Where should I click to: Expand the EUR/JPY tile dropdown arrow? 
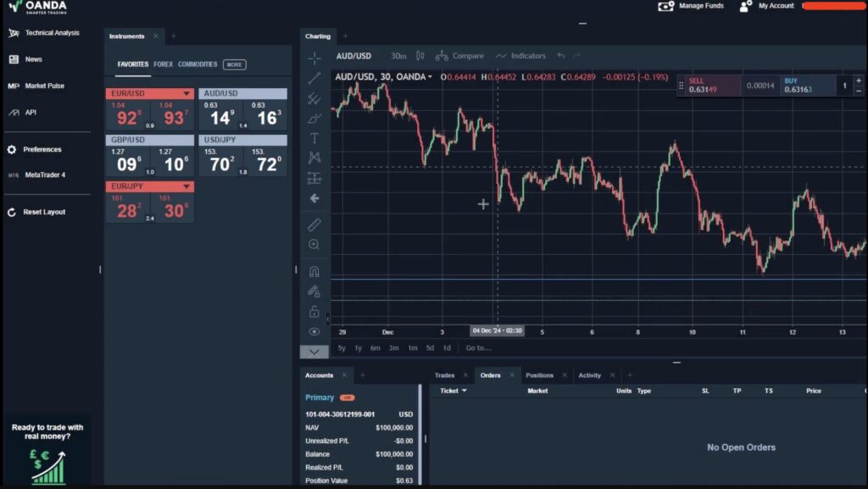pyautogui.click(x=186, y=186)
